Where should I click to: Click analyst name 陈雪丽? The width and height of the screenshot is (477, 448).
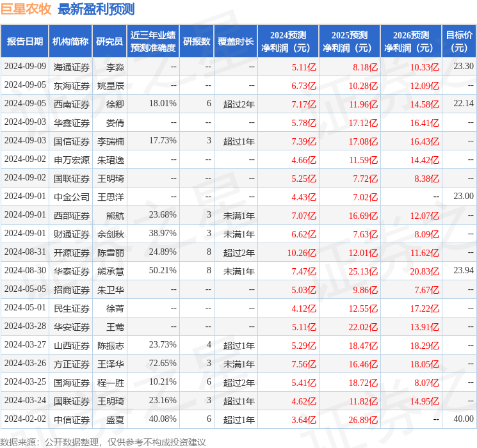pos(111,253)
